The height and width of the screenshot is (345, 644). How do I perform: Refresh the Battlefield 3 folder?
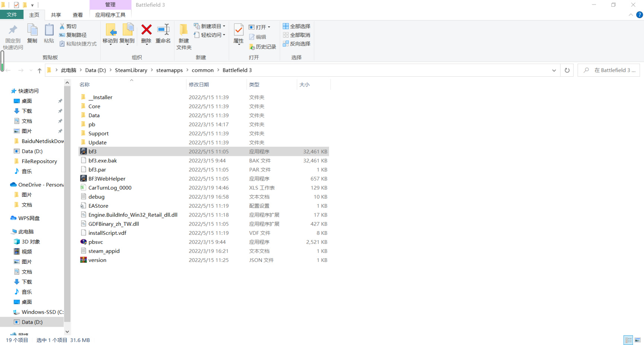[x=567, y=70]
